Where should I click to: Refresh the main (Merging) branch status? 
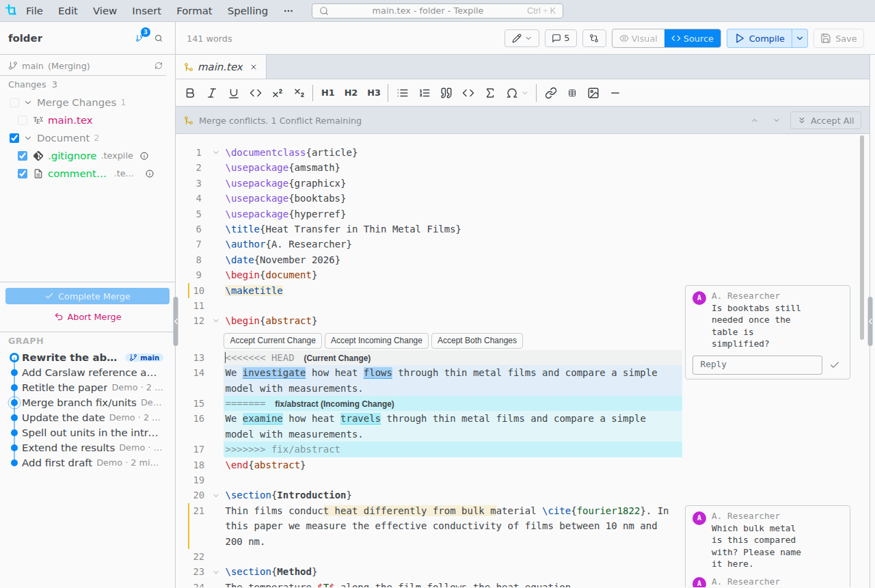(x=159, y=66)
